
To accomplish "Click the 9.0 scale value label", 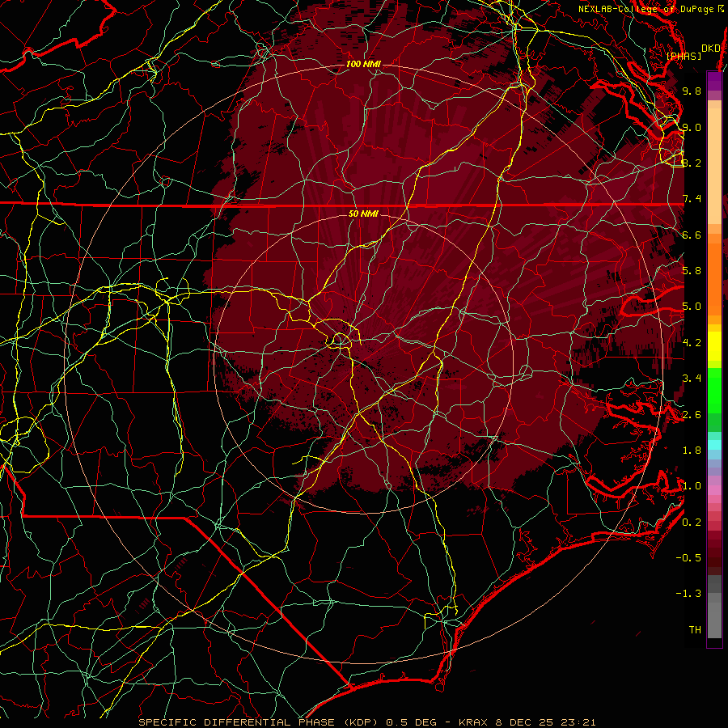I will [692, 127].
